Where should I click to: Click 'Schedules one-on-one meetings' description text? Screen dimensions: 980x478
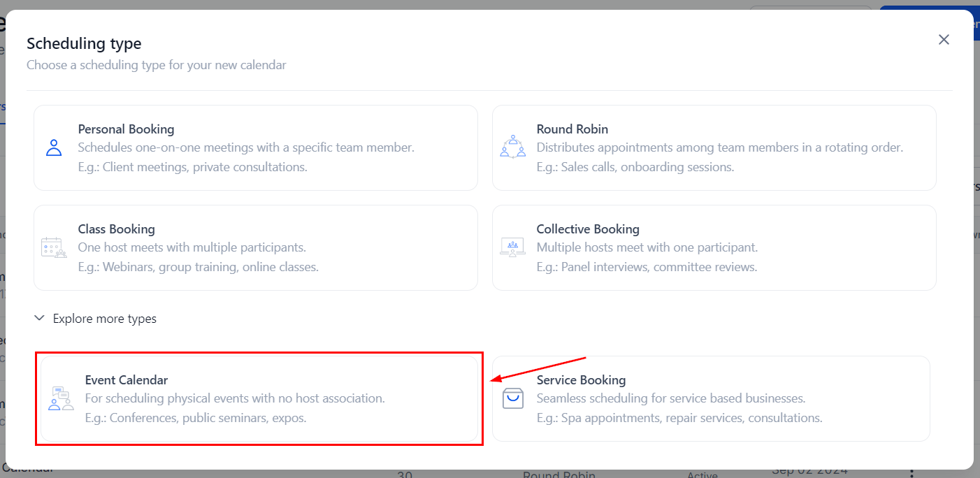point(246,147)
